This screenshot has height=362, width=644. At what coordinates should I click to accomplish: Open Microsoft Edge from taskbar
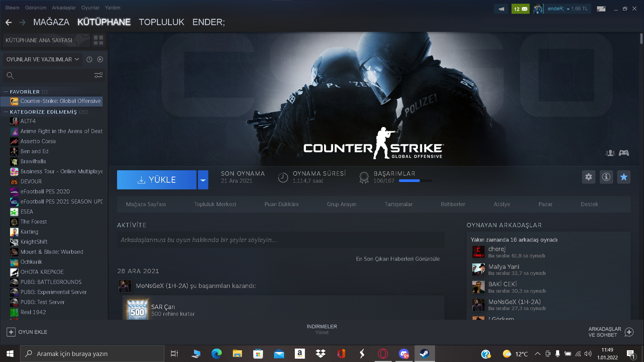coord(217,354)
